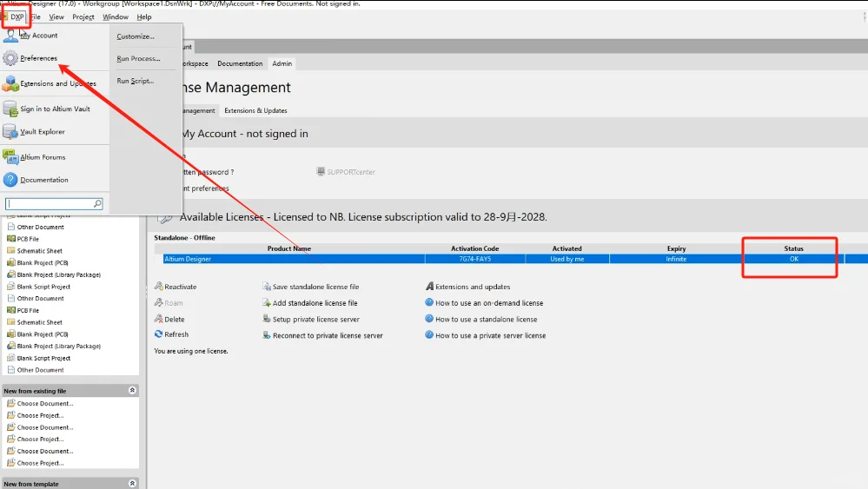Viewport: 868px width, 489px height.
Task: Select Preferences menu entry text
Action: pyautogui.click(x=39, y=58)
